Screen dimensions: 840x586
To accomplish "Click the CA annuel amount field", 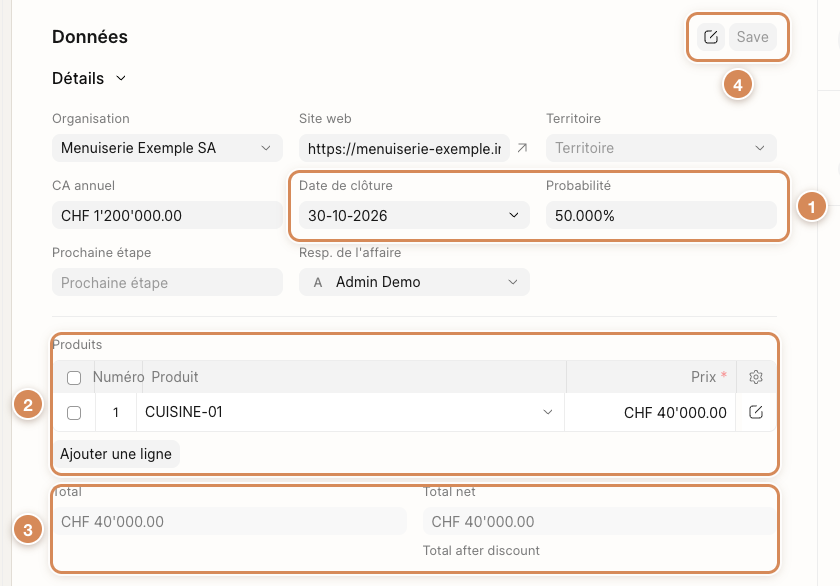I will (167, 215).
